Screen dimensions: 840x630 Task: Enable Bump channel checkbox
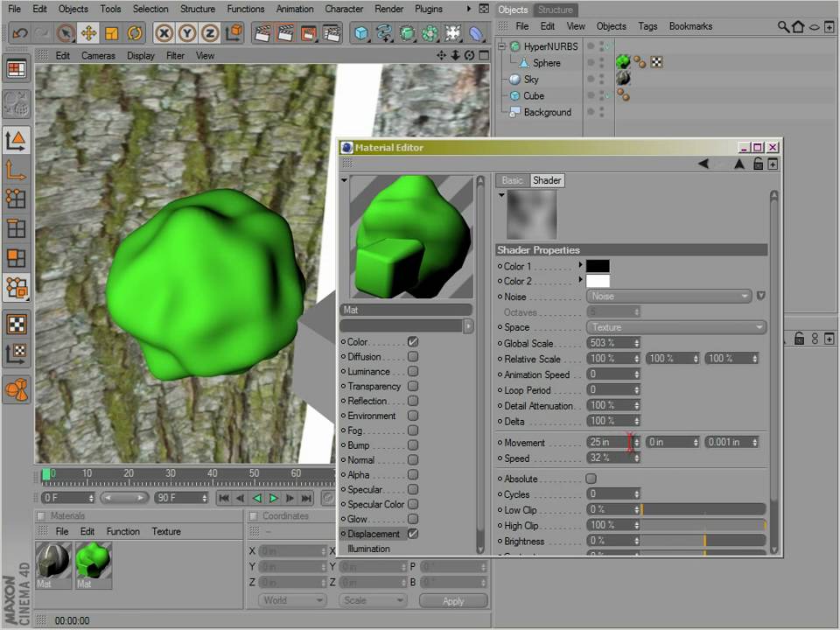click(x=412, y=445)
